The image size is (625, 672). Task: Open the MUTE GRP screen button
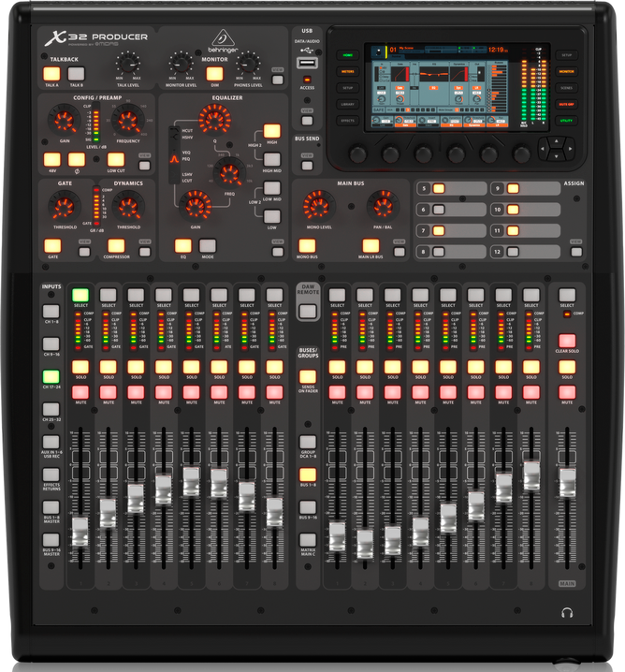(566, 104)
